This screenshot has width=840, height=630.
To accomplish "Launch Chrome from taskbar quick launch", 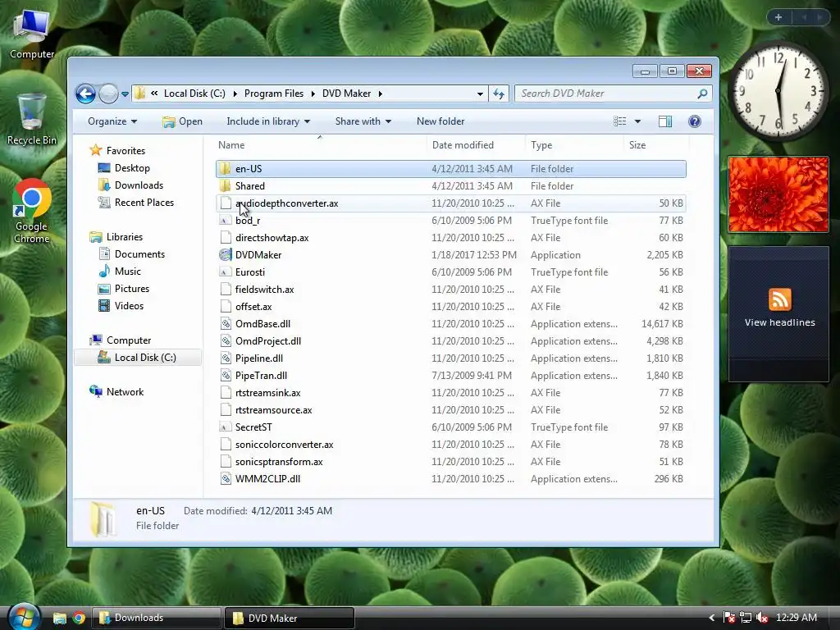I will pos(79,618).
